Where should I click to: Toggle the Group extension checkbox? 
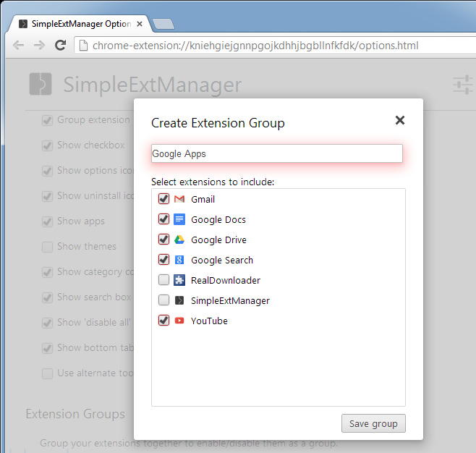[x=47, y=120]
